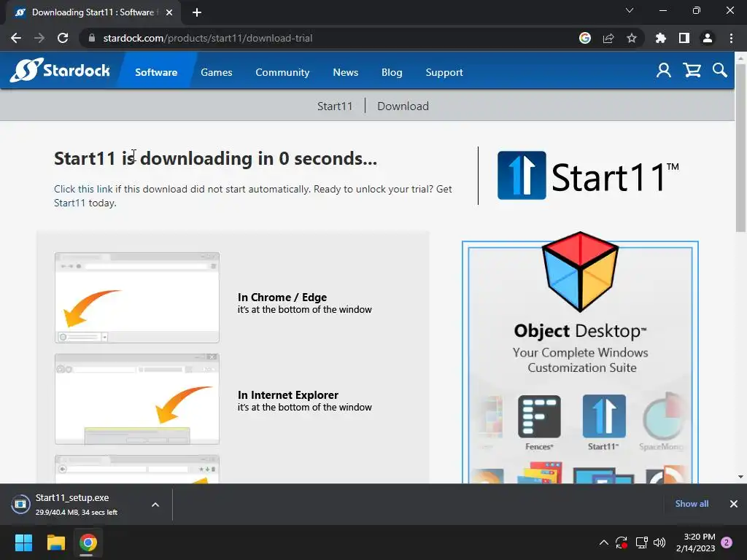Click the 'In Internet Explorer' heading
The width and height of the screenshot is (747, 560).
[x=287, y=394]
